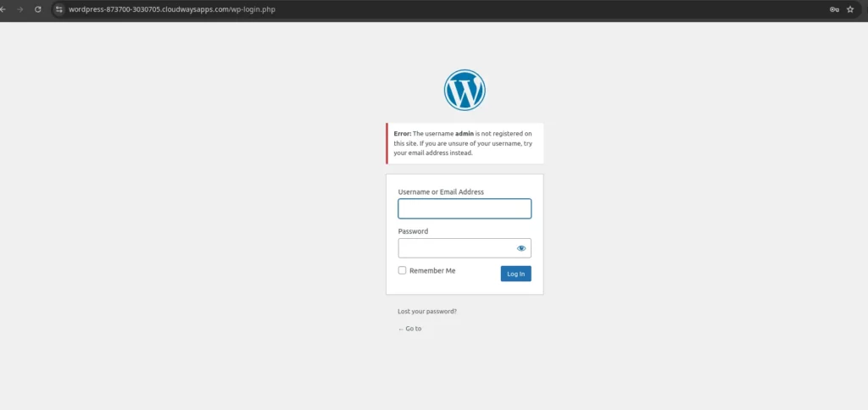The height and width of the screenshot is (410, 868).
Task: Reload the page with browser refresh icon
Action: [x=37, y=9]
